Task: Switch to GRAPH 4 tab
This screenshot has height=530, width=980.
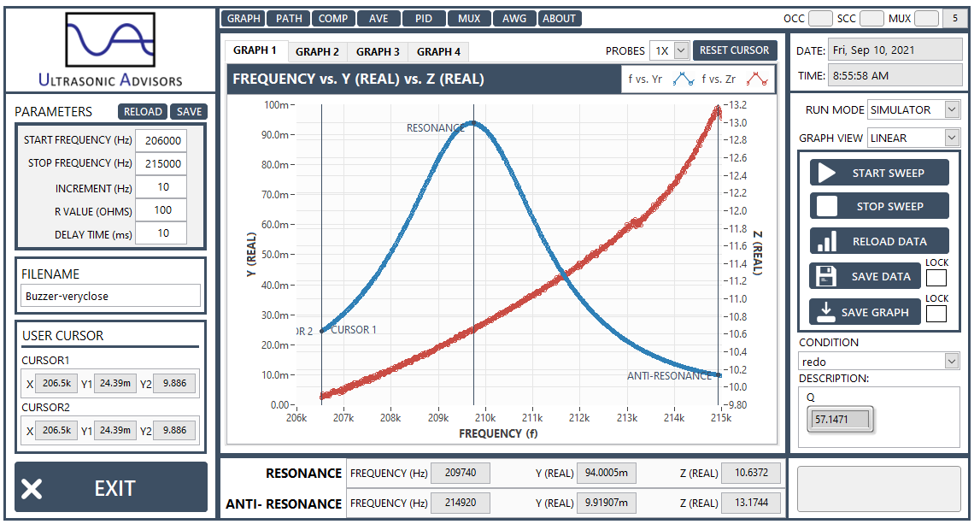Action: (x=439, y=52)
